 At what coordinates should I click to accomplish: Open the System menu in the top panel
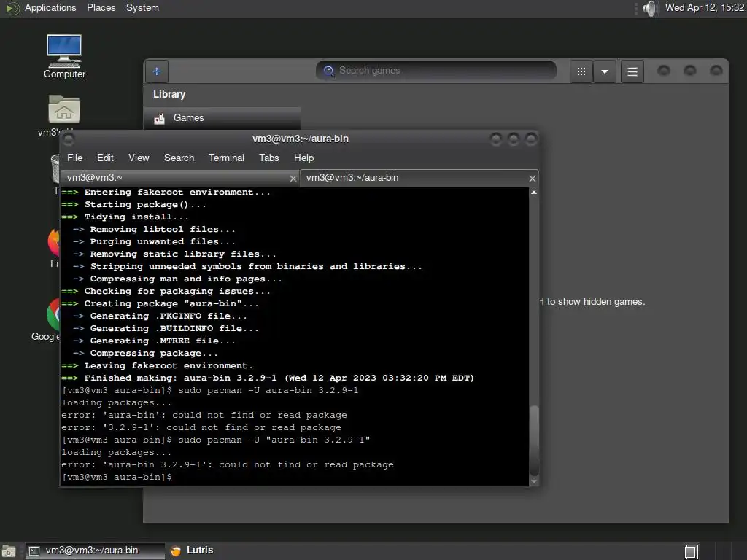coord(142,7)
